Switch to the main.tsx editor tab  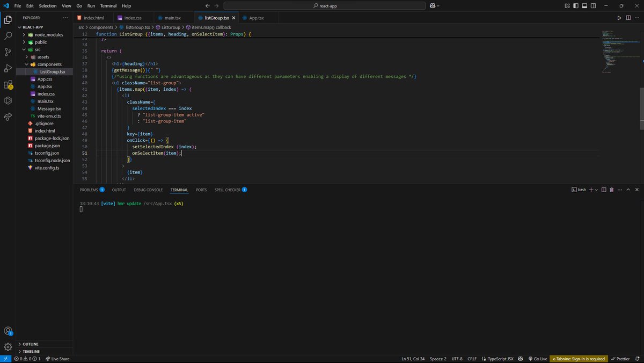pyautogui.click(x=174, y=18)
